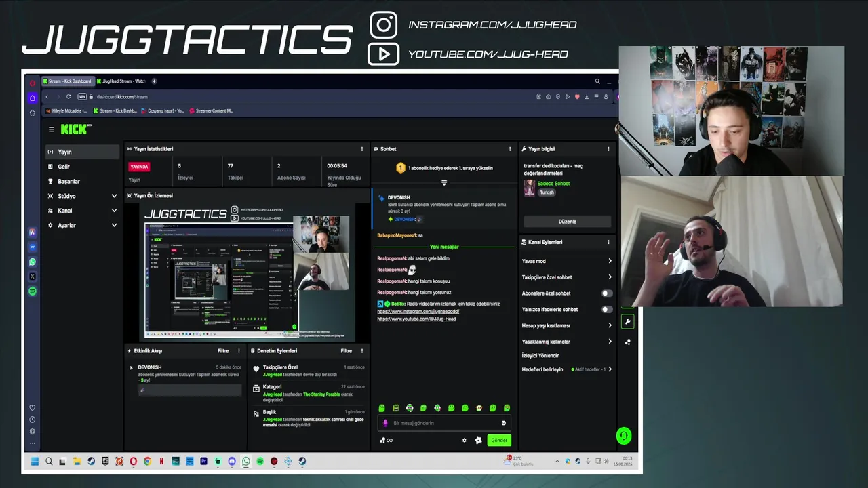Screen dimensions: 868x488
Task: Open Messenger in the Opera sidebar
Action: 32,247
